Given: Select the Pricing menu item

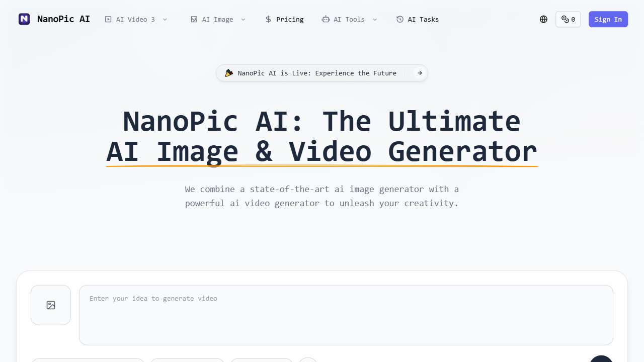Looking at the screenshot, I should pyautogui.click(x=290, y=19).
